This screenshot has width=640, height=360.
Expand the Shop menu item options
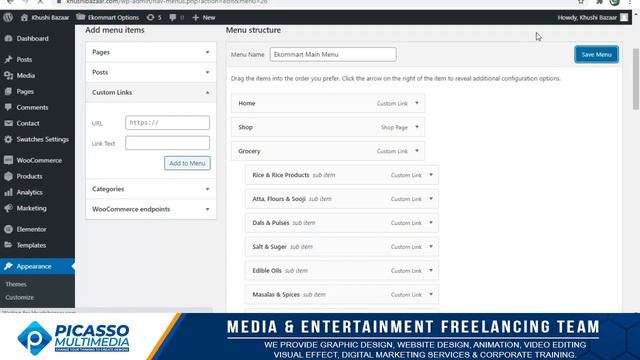[x=417, y=127]
